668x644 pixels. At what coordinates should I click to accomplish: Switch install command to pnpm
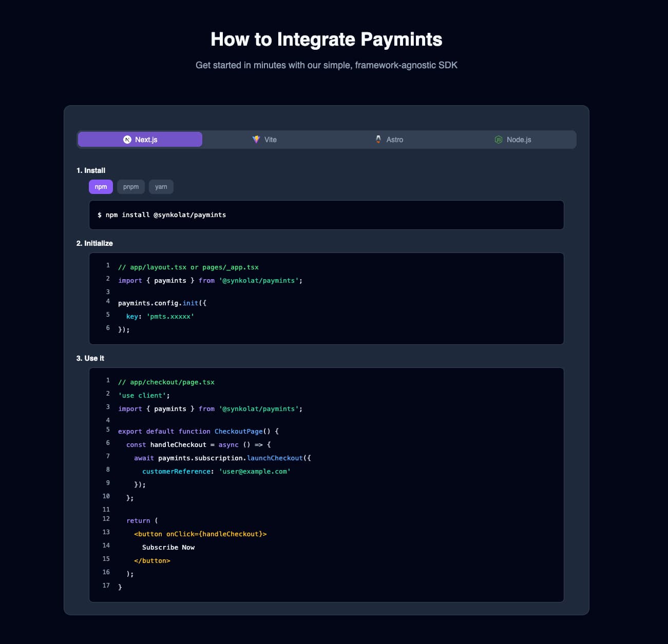point(131,187)
